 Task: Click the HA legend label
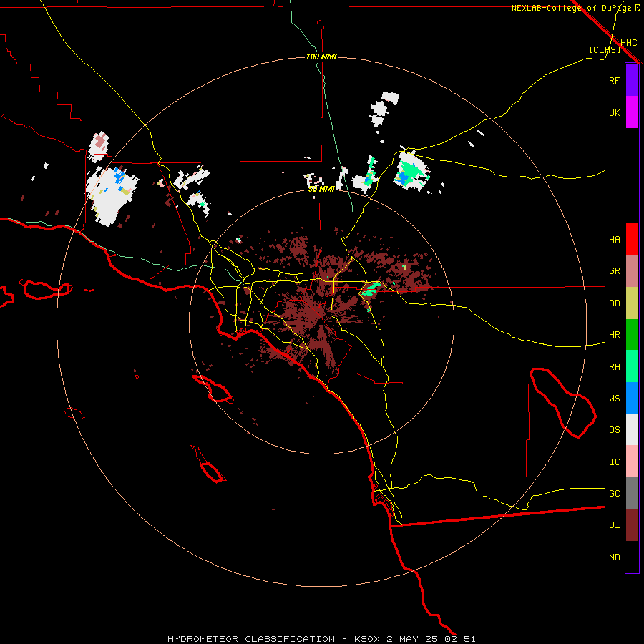point(615,239)
